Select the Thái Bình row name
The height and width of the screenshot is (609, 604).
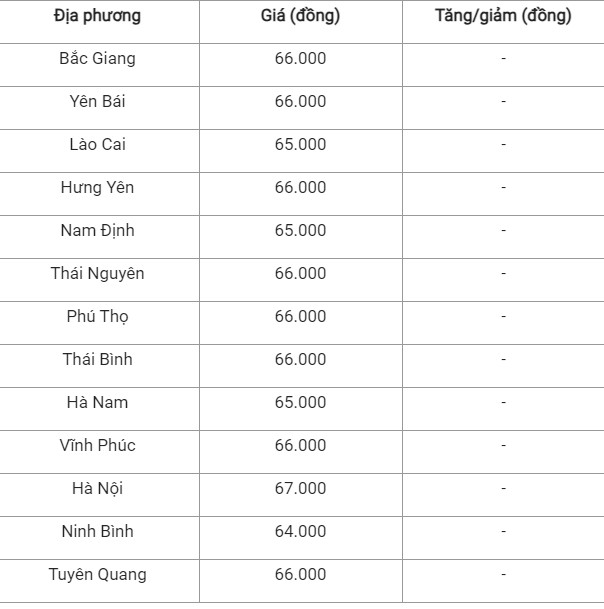click(97, 360)
